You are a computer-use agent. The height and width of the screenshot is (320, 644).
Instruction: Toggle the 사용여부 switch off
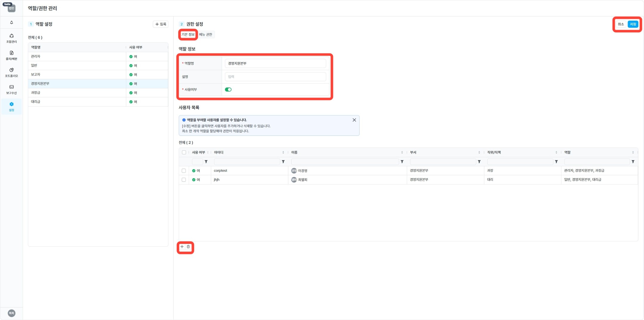pyautogui.click(x=228, y=90)
